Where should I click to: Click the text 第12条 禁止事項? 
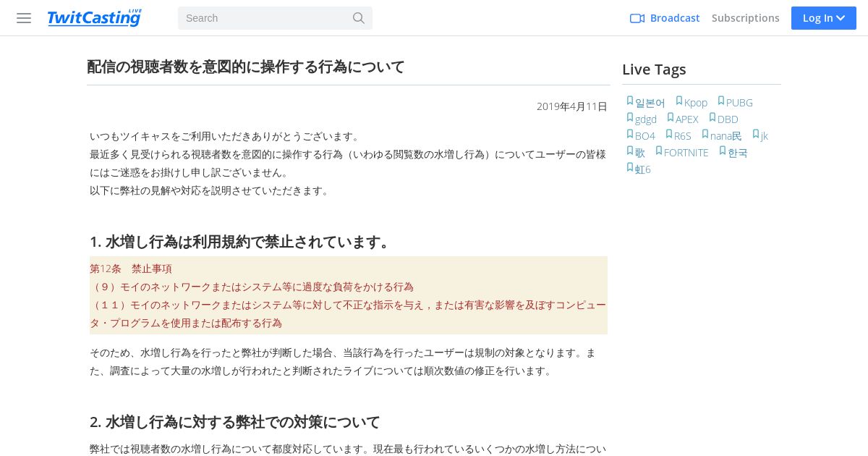[131, 269]
